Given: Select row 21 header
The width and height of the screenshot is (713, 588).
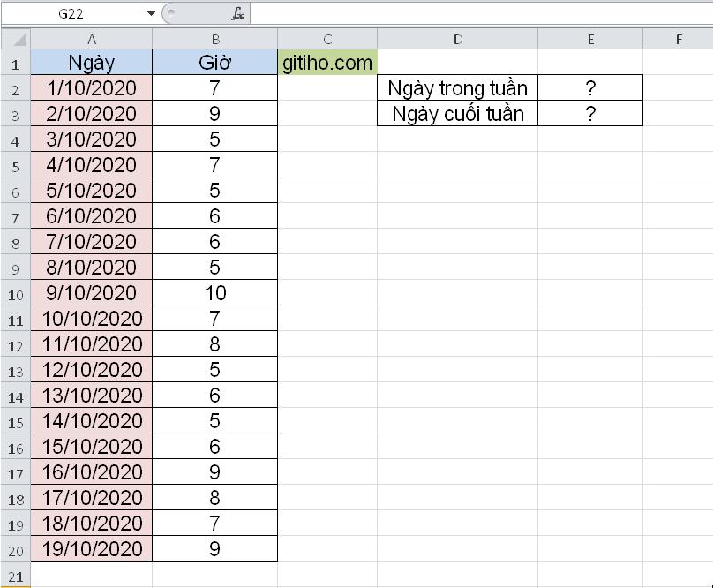Looking at the screenshot, I should 15,575.
